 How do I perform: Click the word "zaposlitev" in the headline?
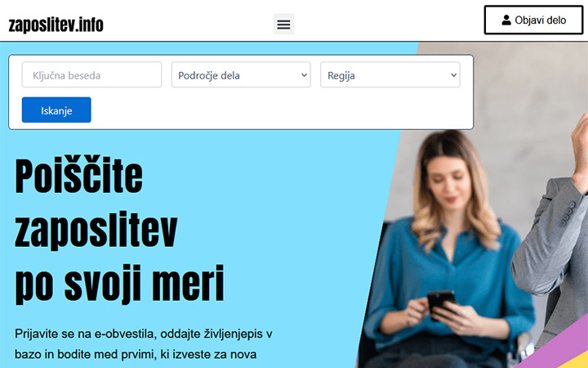coord(96,230)
